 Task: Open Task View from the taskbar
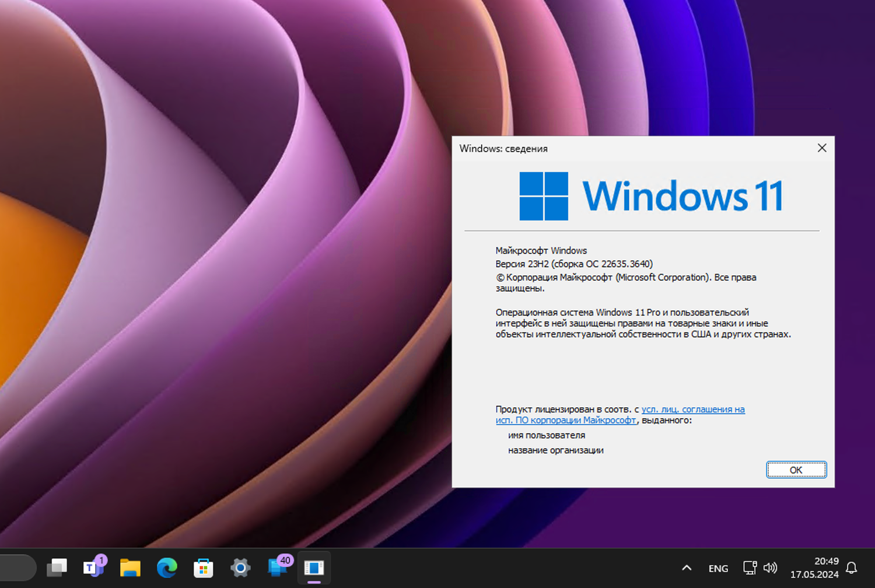coord(57,568)
